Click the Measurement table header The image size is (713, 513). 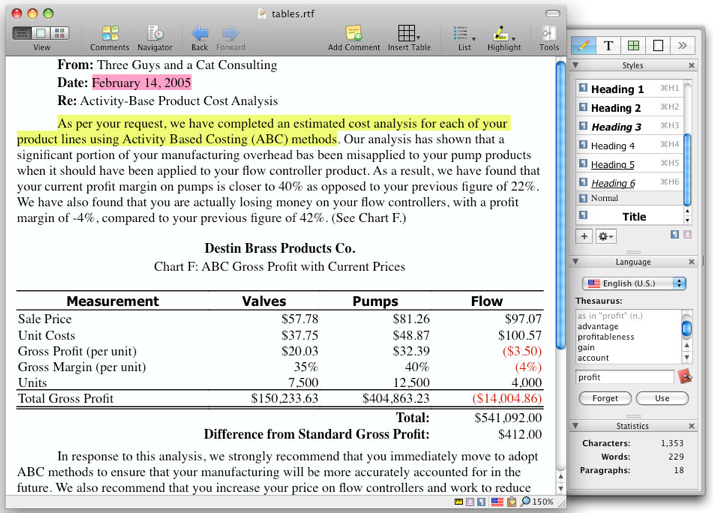[113, 301]
